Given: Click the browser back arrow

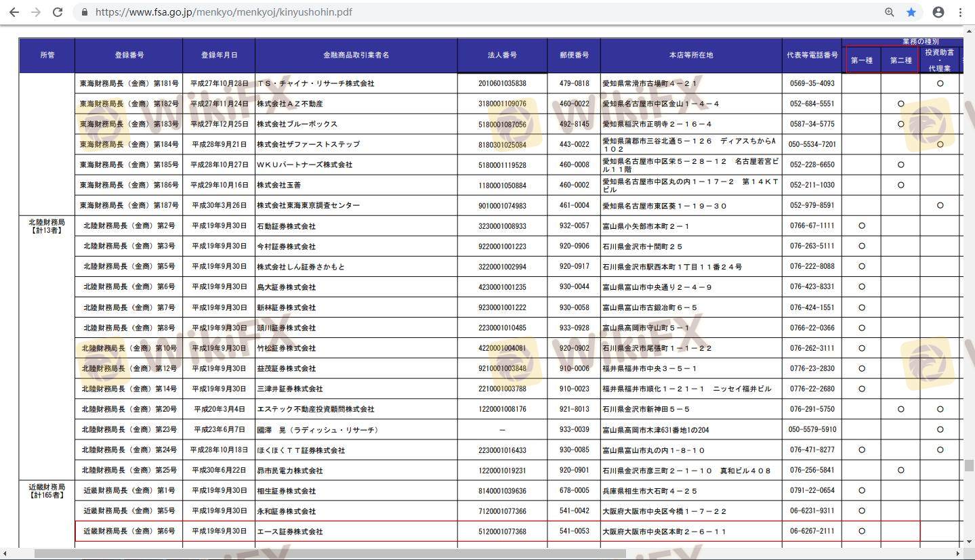Looking at the screenshot, I should click(14, 12).
